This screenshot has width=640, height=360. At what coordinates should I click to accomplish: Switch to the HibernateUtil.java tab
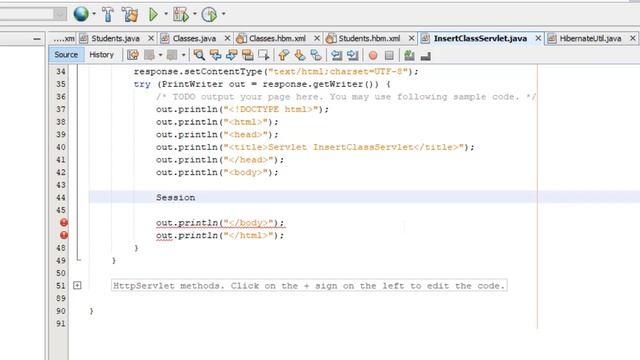coord(590,38)
